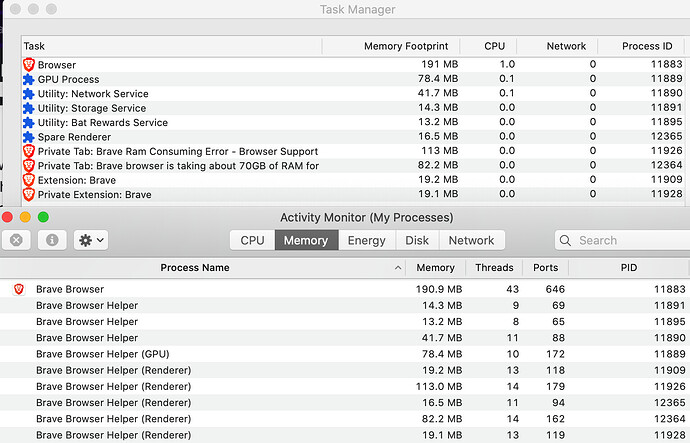Click the puzzle icon for Utility: Storage Service
690x443 pixels.
28,108
